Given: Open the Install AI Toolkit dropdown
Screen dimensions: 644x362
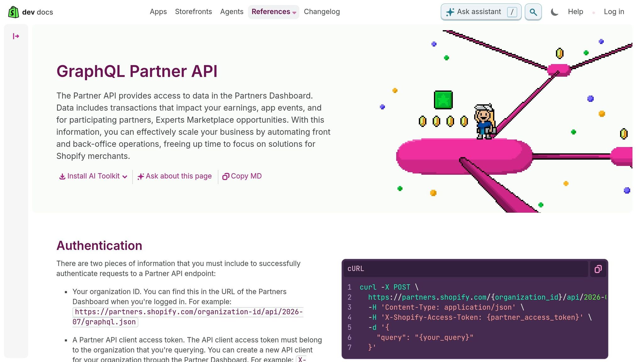Looking at the screenshot, I should coord(93,176).
